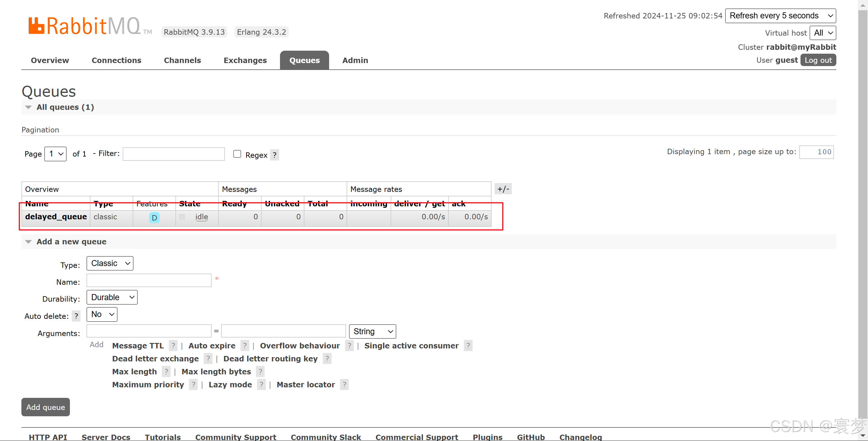
Task: Go to the Admin tab
Action: tap(355, 60)
